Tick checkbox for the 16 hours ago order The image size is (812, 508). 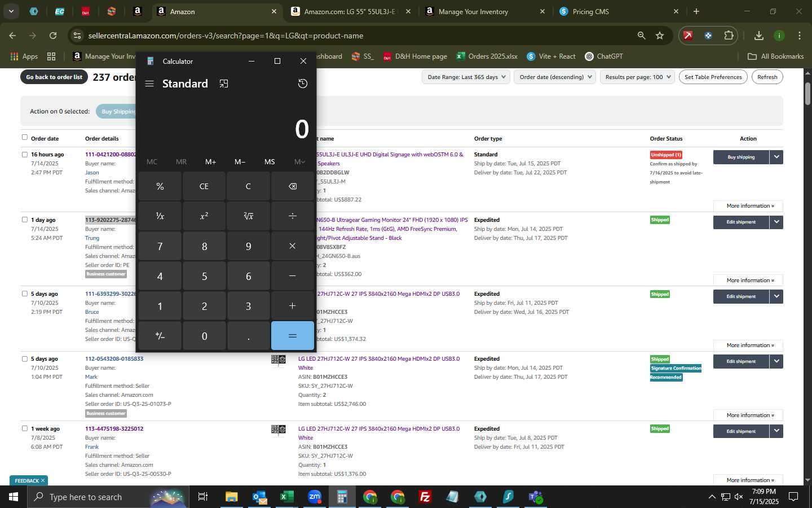pyautogui.click(x=25, y=154)
